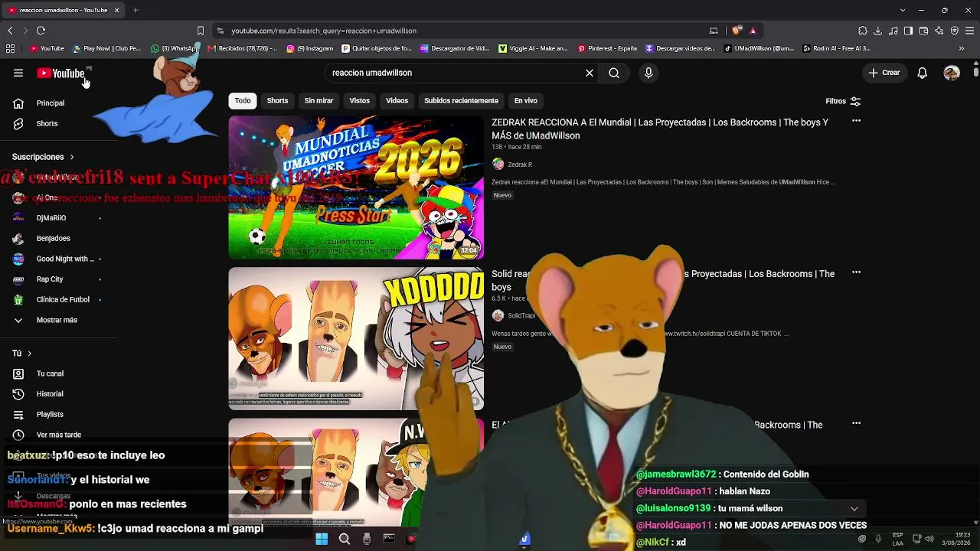This screenshot has width=980, height=551.
Task: Open Instagram bookmark
Action: (x=309, y=48)
